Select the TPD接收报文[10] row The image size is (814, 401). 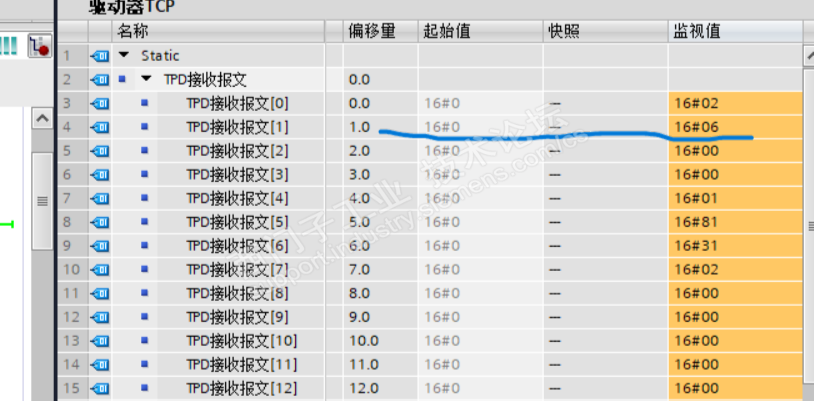(x=430, y=341)
